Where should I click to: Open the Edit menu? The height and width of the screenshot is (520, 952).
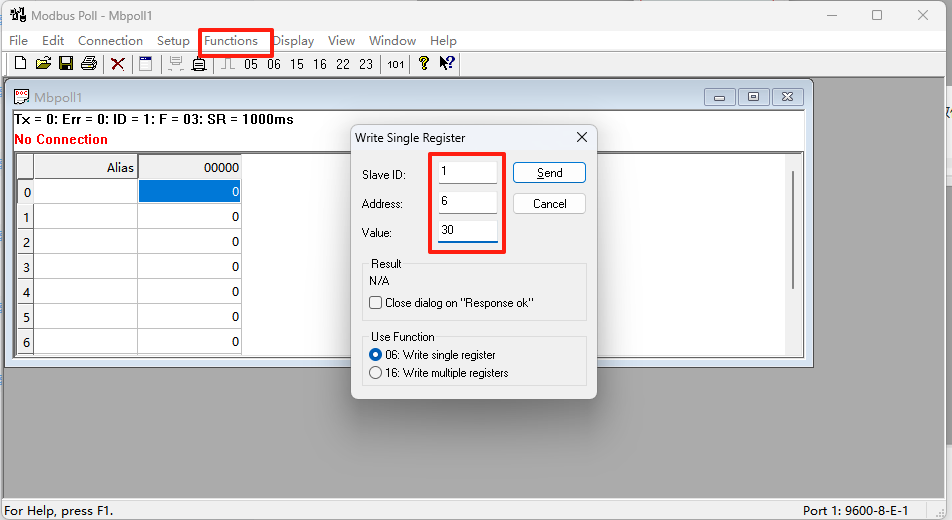[53, 41]
